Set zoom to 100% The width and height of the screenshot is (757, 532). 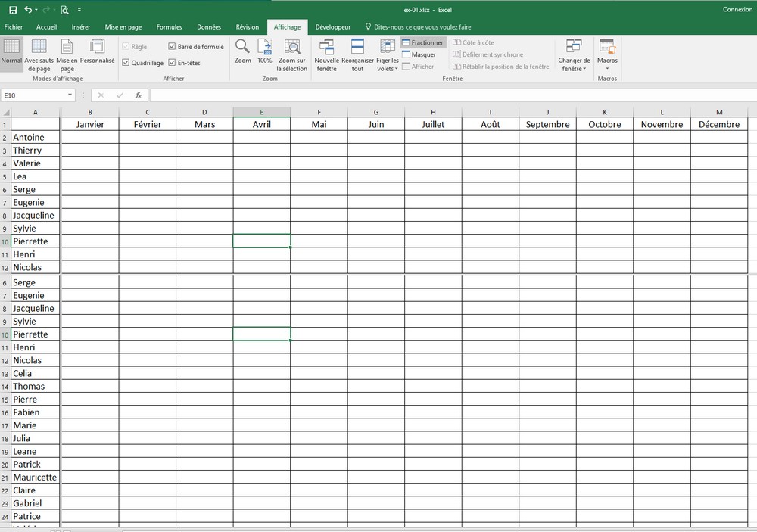pyautogui.click(x=264, y=51)
